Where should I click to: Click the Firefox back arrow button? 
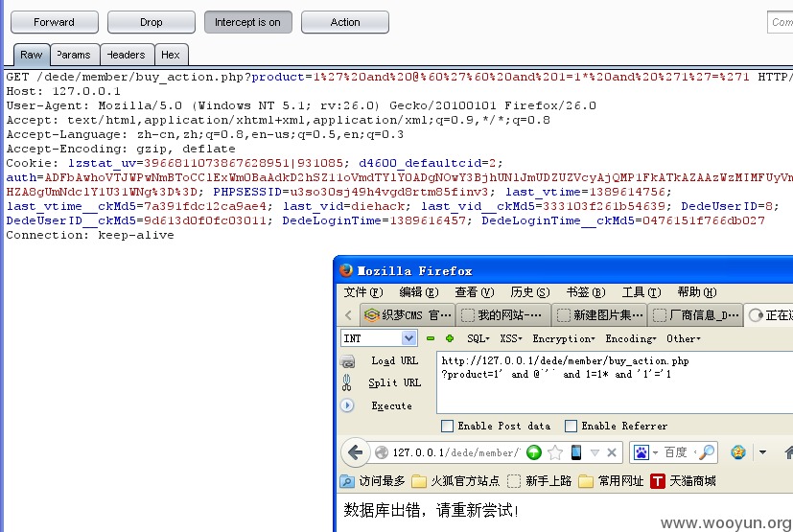pos(355,452)
